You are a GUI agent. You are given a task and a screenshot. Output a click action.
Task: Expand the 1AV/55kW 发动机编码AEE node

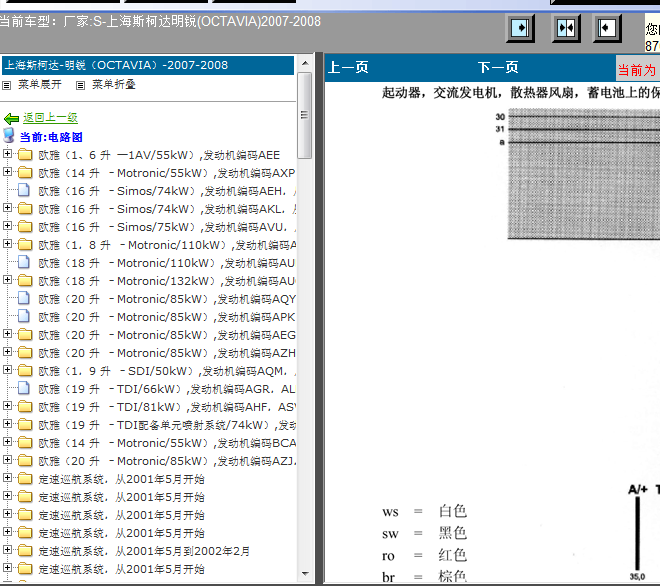[x=7, y=153]
